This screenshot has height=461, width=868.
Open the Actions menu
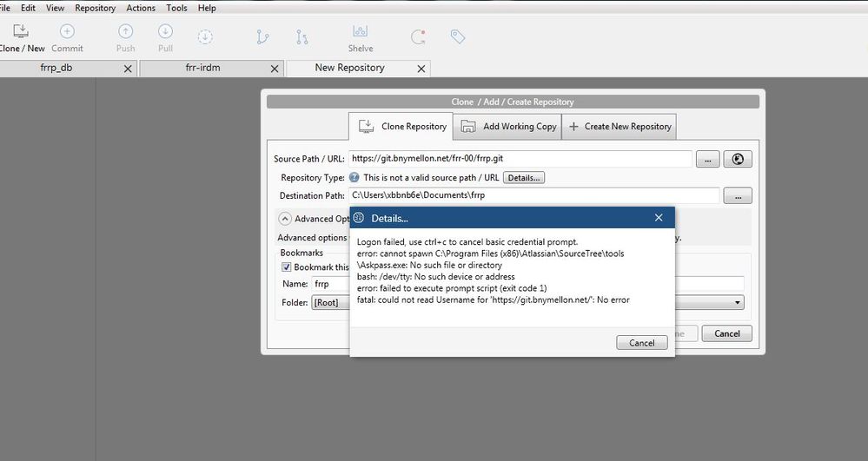tap(141, 8)
